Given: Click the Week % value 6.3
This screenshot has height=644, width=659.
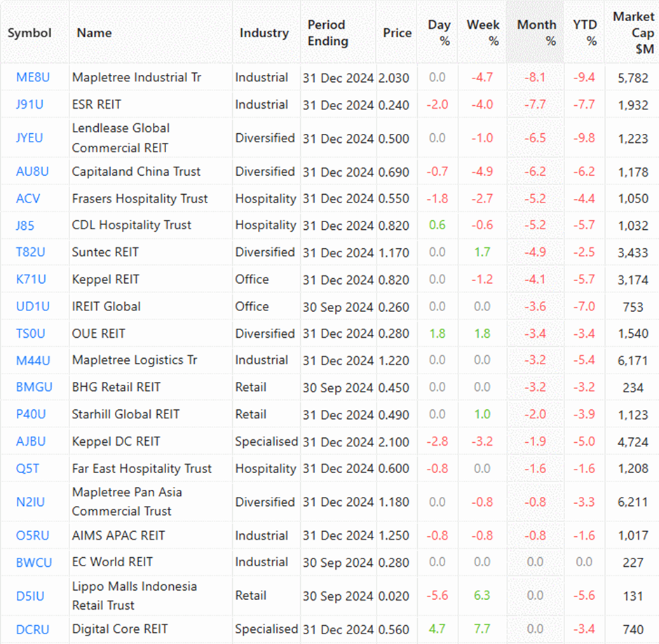Looking at the screenshot, I should pos(482,596).
